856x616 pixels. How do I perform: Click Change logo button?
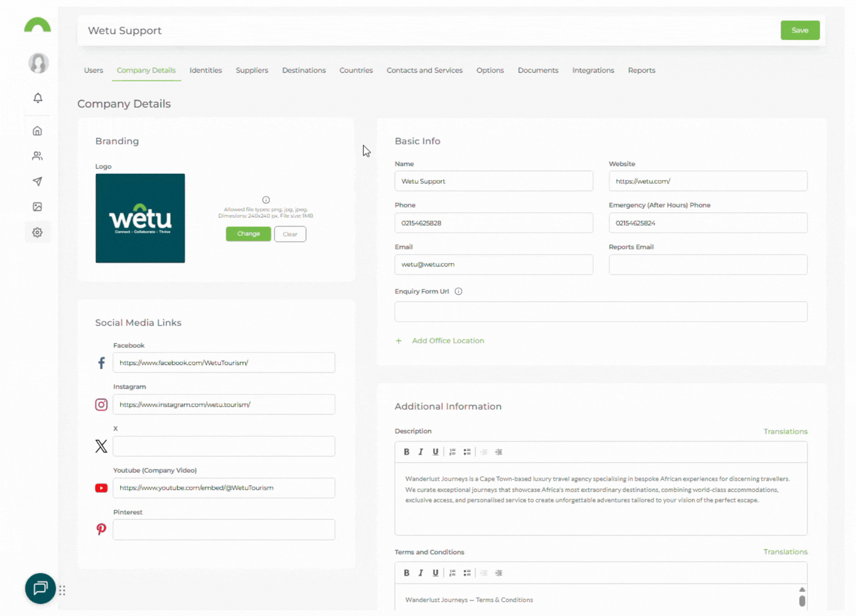click(248, 234)
